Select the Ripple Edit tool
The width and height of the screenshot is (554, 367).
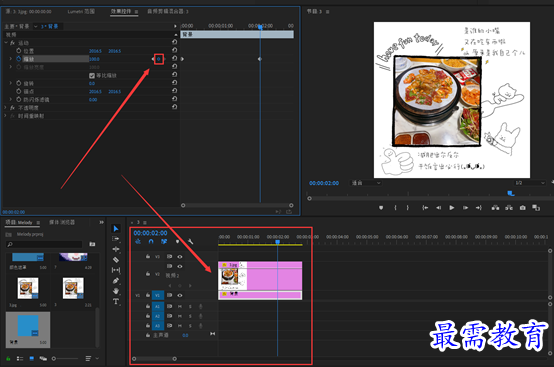tap(116, 249)
